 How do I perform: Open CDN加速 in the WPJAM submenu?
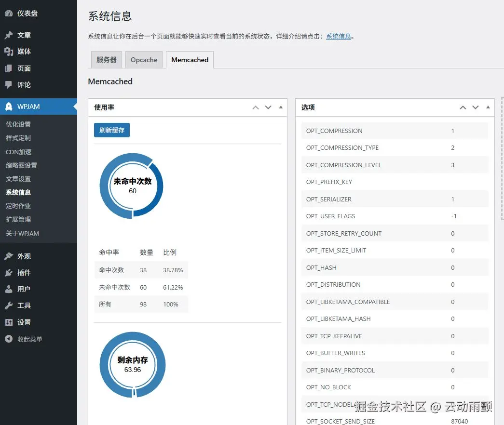coord(19,152)
